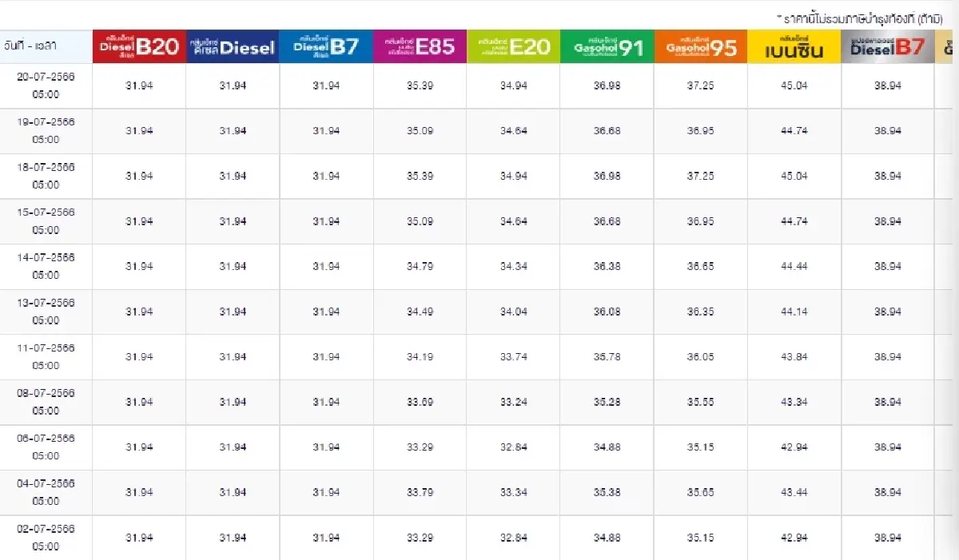Screen dimensions: 959x560
Task: Click E85 price 34.79 on 14-07-2566
Action: pos(420,266)
